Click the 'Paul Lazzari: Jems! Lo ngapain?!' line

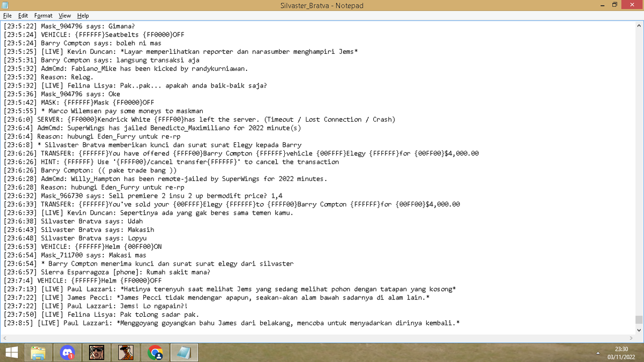[96, 306]
